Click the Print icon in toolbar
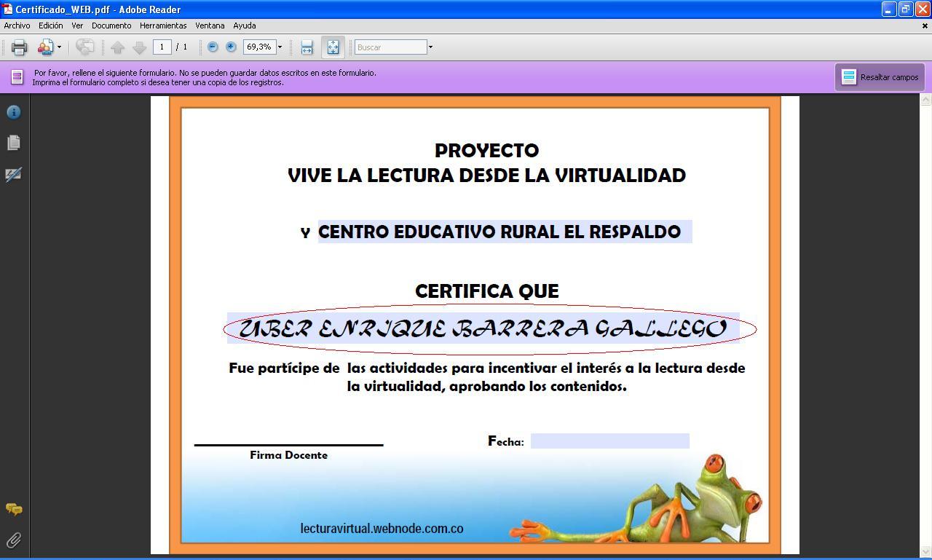 (x=19, y=47)
